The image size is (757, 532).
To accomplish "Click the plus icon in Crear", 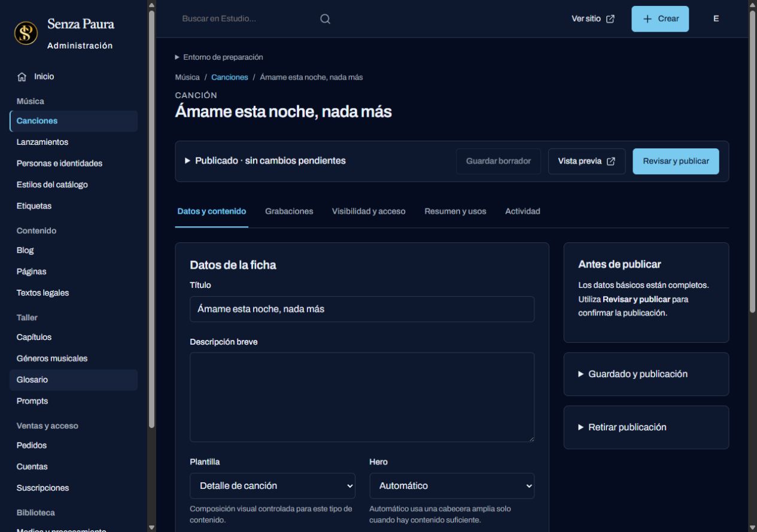I will 647,19.
